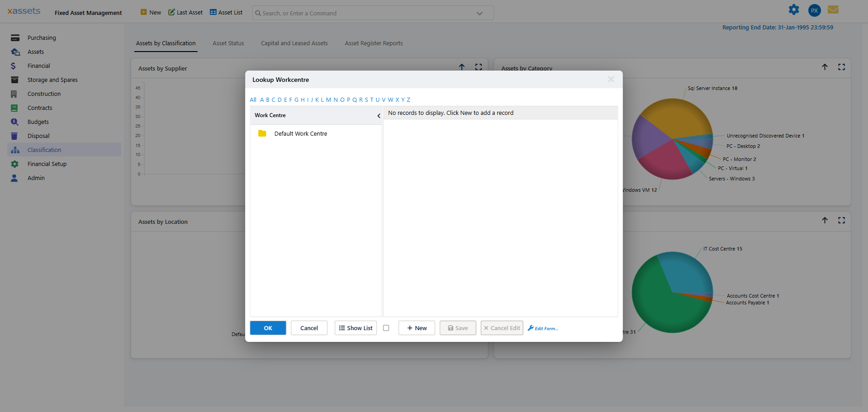Select the Default Work Centre folder icon

coord(262,133)
